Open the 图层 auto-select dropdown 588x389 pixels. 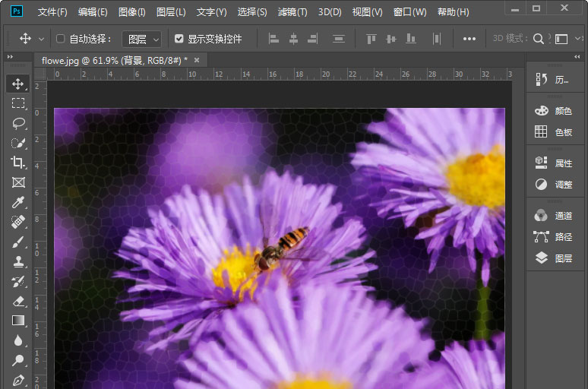(142, 39)
